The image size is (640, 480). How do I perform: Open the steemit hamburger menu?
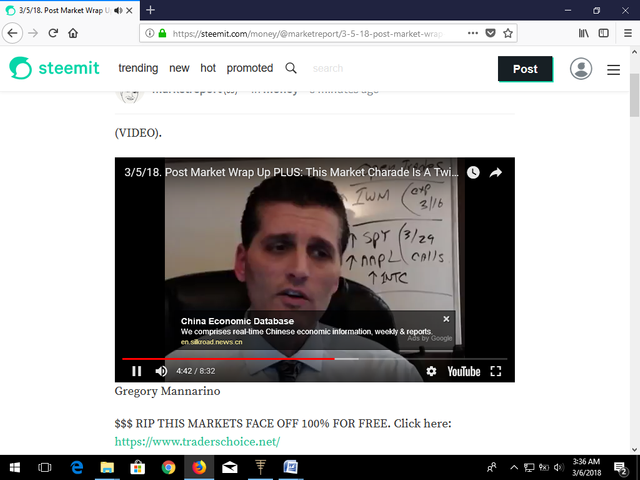(613, 70)
